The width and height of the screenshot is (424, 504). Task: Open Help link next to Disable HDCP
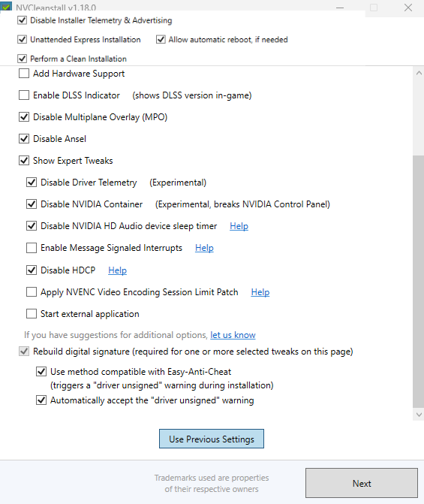point(117,270)
